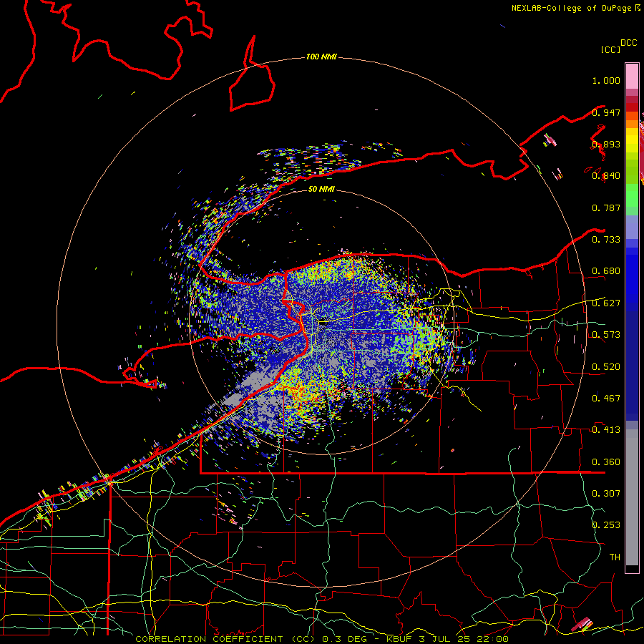The width and height of the screenshot is (644, 644).
Task: Click the 50 NMI range ring label
Action: click(x=321, y=189)
